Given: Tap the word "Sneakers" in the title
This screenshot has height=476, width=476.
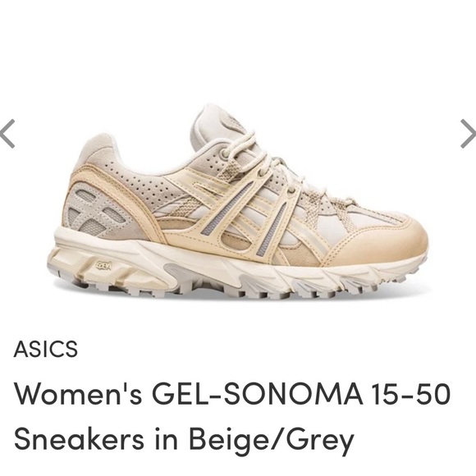Looking at the screenshot, I should click(79, 438).
